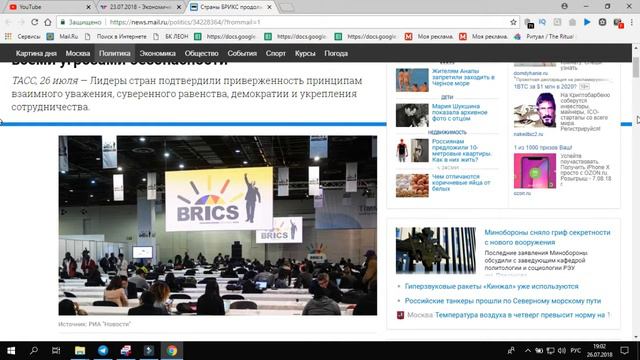Open the first docs.google bookmark
Image resolution: width=640 pixels, height=360 pixels.
tap(225, 36)
